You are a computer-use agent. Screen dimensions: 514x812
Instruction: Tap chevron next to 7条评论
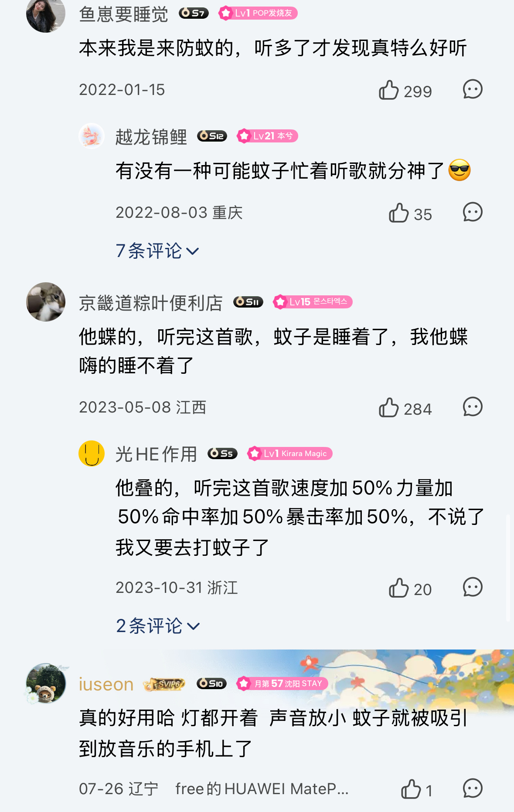192,251
